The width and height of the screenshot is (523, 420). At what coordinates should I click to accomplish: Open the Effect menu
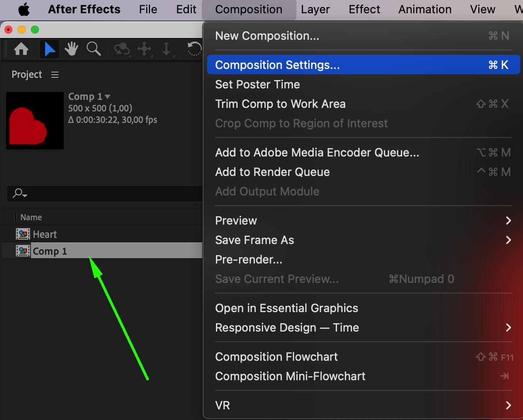364,9
